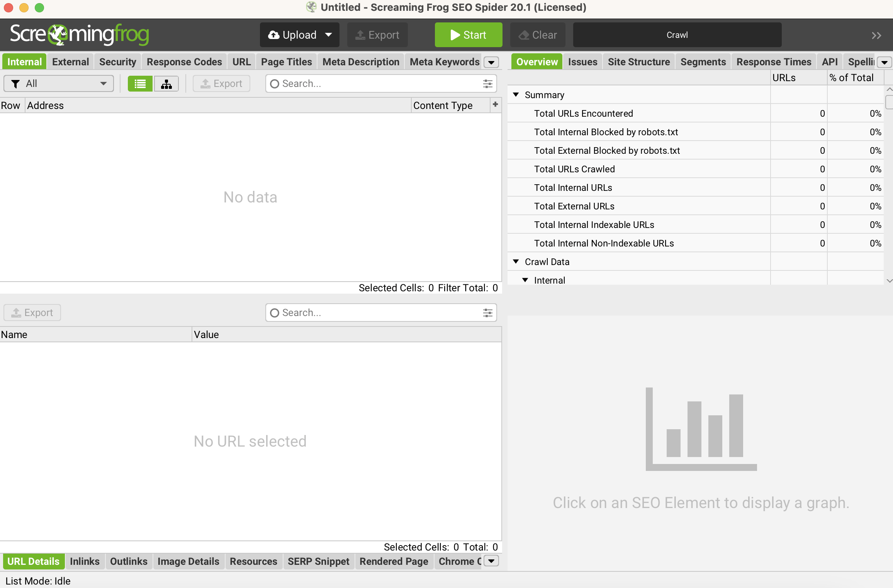The image size is (893, 588).
Task: Click the Row column header
Action: 12,105
